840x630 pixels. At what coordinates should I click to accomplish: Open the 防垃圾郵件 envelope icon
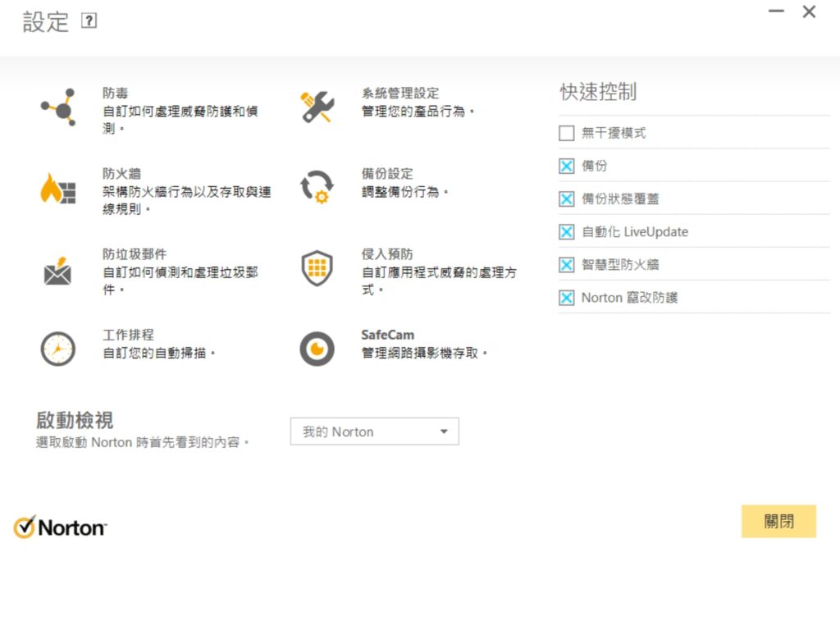tap(58, 271)
